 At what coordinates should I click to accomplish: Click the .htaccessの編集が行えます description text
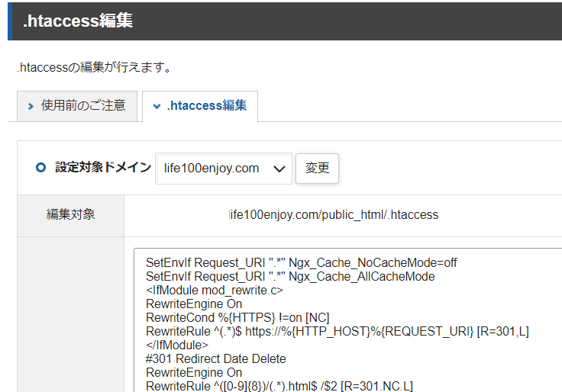(95, 67)
